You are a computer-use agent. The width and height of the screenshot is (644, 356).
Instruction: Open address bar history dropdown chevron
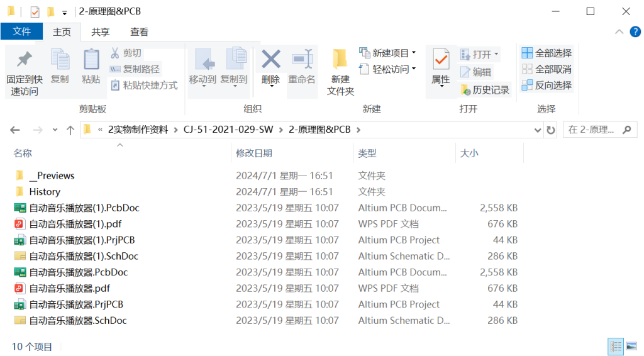537,130
